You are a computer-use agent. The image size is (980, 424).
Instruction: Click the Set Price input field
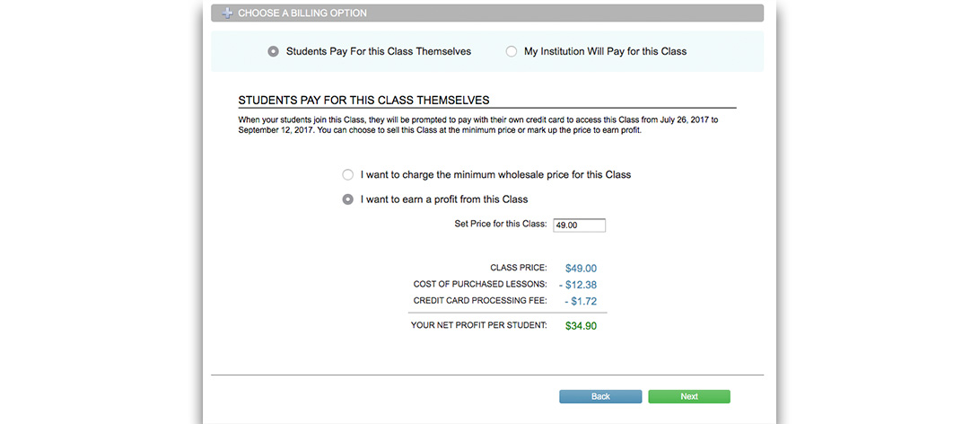coord(579,225)
